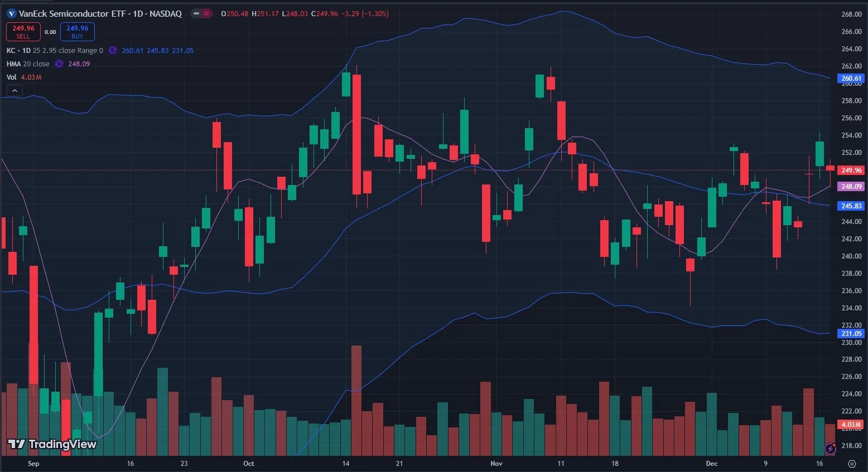Screen dimensions: 868x472
Task: Click the 231.05 lower channel price label
Action: tap(851, 333)
